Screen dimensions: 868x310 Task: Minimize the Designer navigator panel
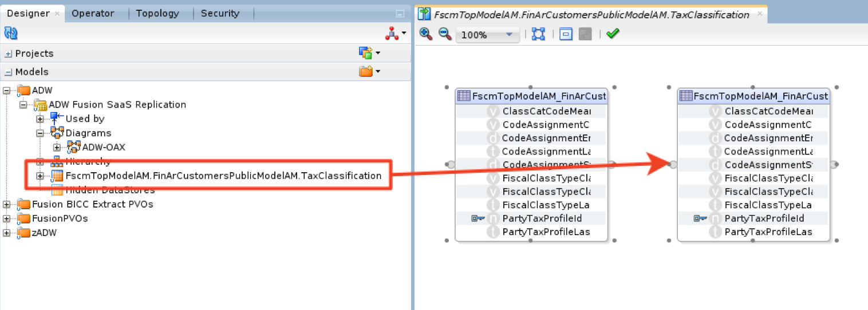[x=400, y=14]
